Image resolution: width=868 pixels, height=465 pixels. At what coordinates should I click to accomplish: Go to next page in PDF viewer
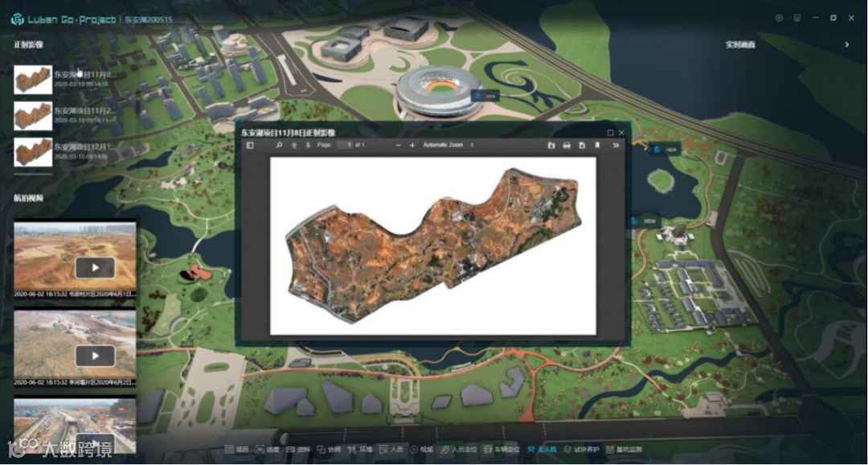pos(308,145)
